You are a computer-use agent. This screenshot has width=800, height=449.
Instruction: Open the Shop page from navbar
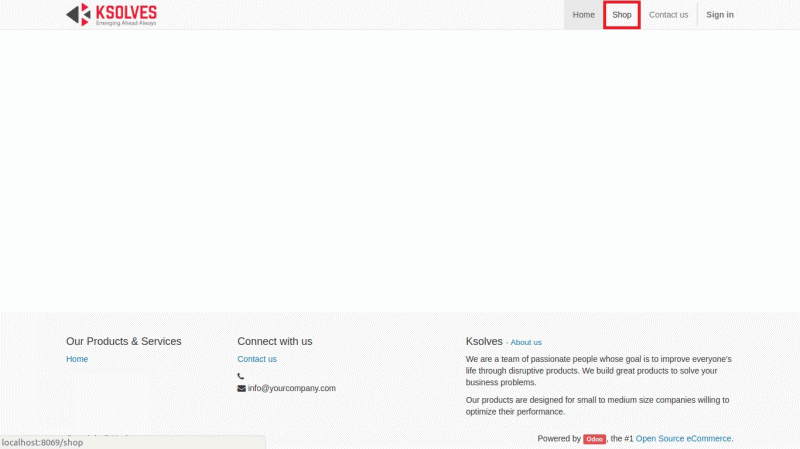coord(622,15)
